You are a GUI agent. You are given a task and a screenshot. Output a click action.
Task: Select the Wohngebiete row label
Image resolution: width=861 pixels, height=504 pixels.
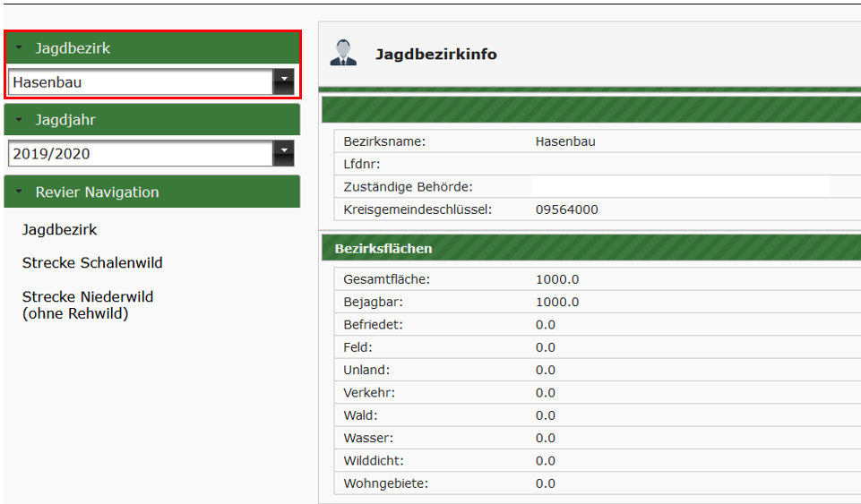pyautogui.click(x=385, y=484)
